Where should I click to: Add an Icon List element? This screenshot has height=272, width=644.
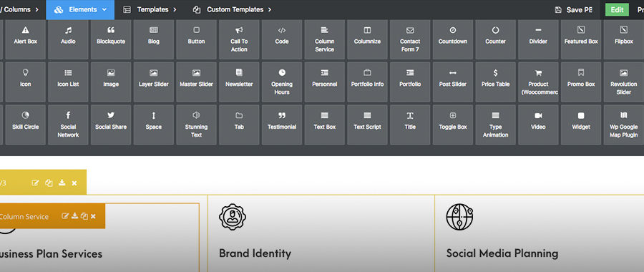point(68,82)
